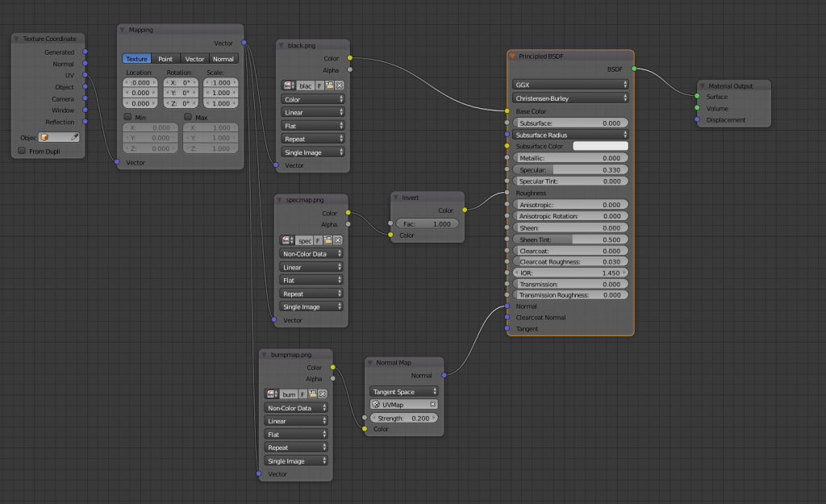Unlink the image from the bumpmap.png node
This screenshot has width=826, height=504.
323,394
